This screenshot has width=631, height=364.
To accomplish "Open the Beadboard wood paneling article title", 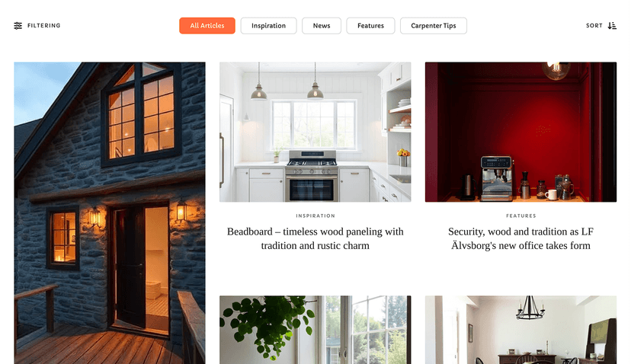I will click(315, 238).
